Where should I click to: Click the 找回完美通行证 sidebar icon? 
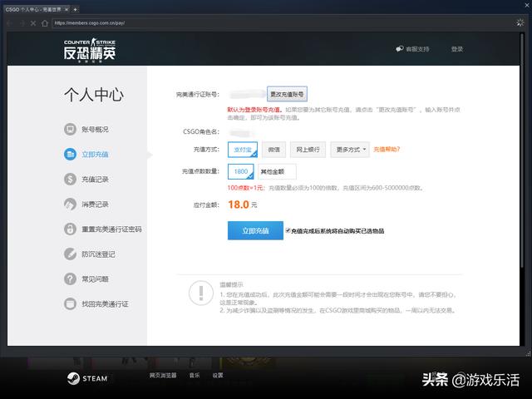(70, 303)
